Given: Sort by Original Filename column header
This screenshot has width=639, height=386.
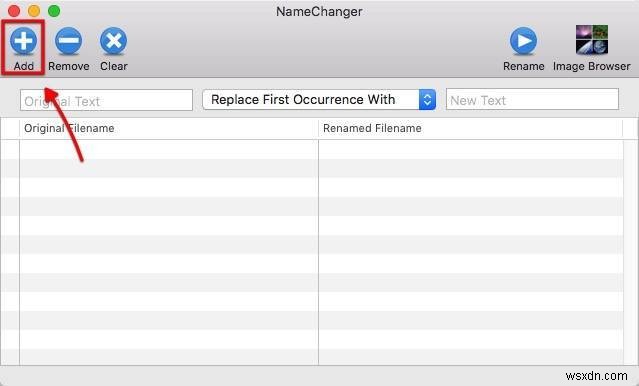Looking at the screenshot, I should [x=169, y=128].
